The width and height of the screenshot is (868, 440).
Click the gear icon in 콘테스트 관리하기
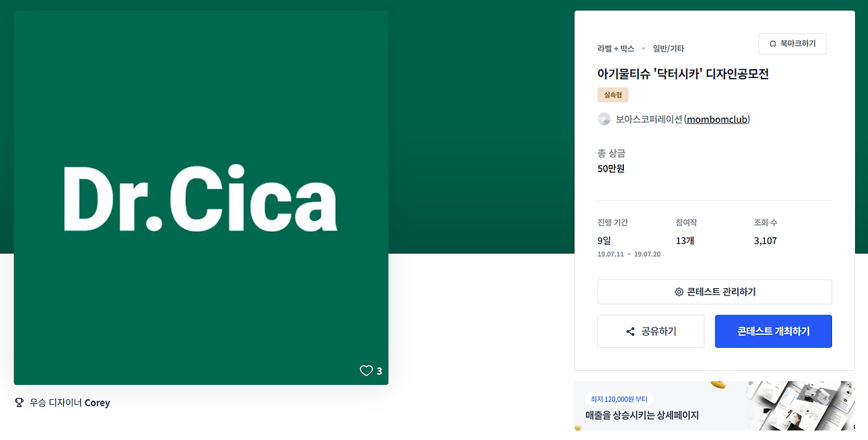click(679, 292)
